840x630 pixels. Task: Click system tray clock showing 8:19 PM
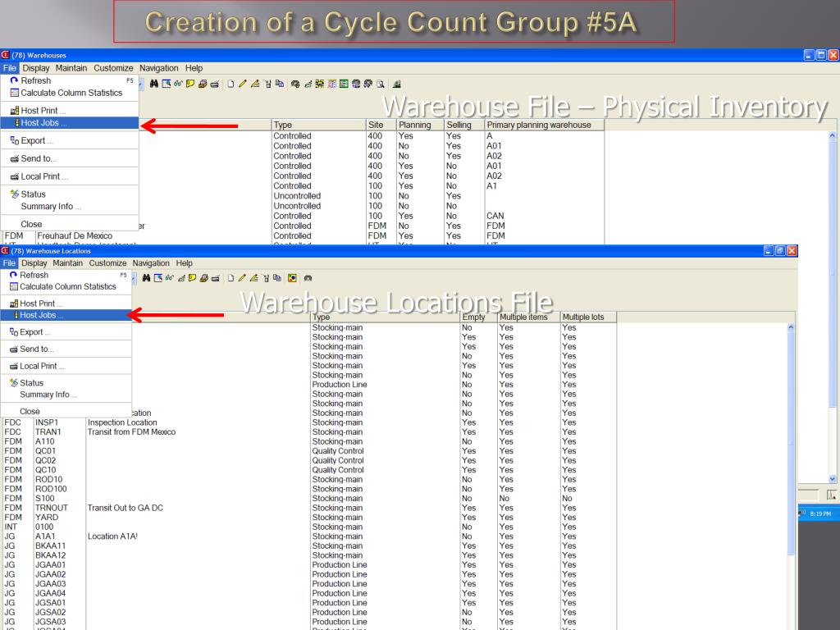[820, 514]
